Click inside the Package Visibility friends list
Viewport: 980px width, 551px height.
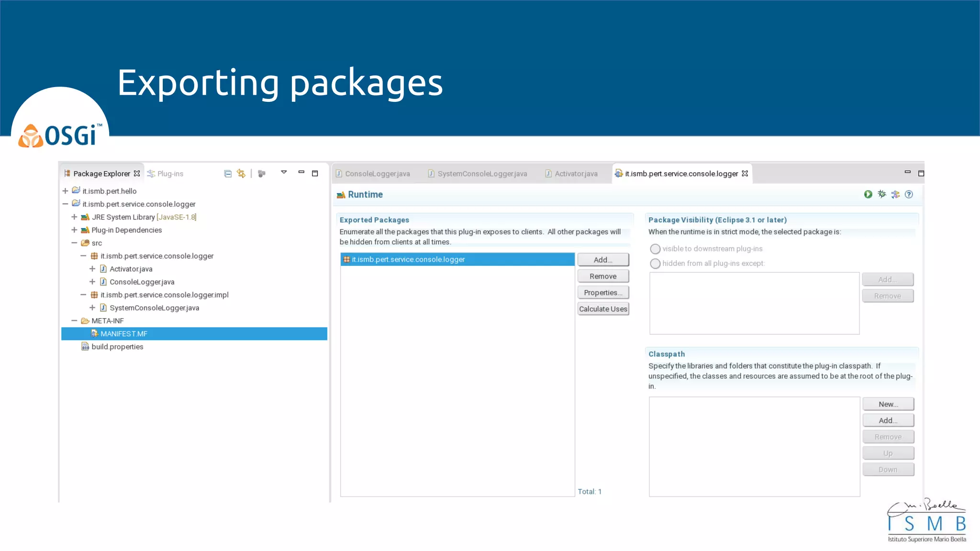[x=754, y=303]
